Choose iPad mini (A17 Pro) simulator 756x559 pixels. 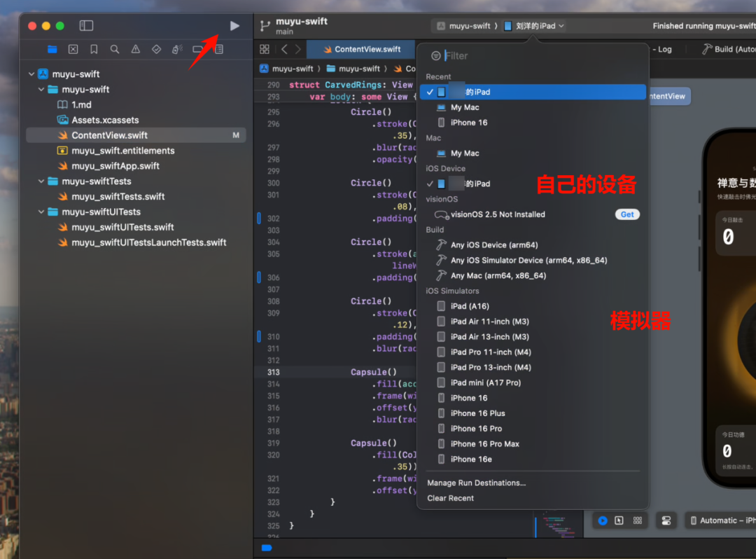[x=533, y=383]
